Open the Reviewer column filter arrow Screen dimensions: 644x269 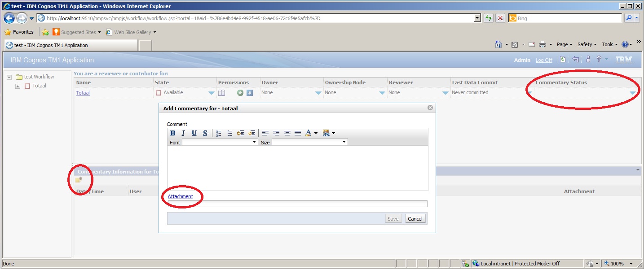[446, 93]
